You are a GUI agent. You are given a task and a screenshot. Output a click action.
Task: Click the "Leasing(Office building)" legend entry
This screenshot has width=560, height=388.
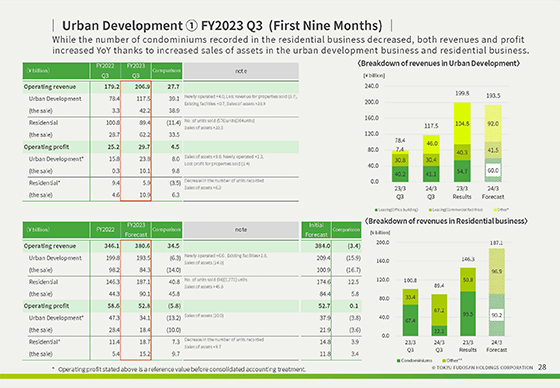coord(396,210)
